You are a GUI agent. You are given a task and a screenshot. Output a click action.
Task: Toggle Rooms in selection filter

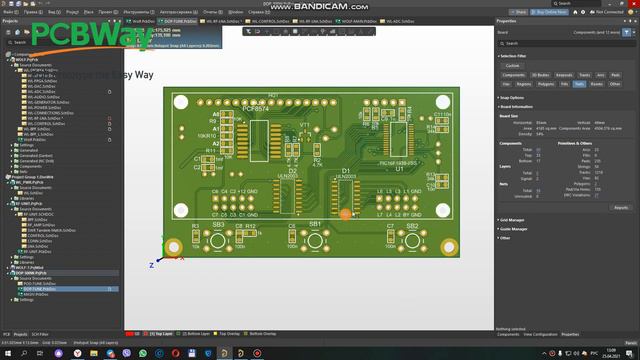pos(596,84)
